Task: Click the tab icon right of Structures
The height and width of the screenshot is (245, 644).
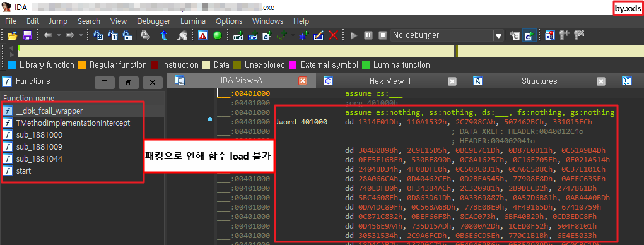Action: pos(627,81)
